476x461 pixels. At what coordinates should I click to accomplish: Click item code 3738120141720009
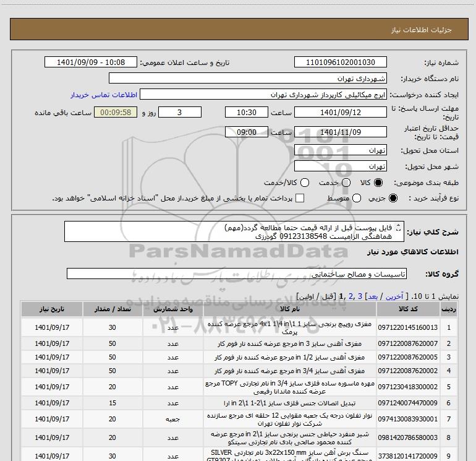[408, 456]
